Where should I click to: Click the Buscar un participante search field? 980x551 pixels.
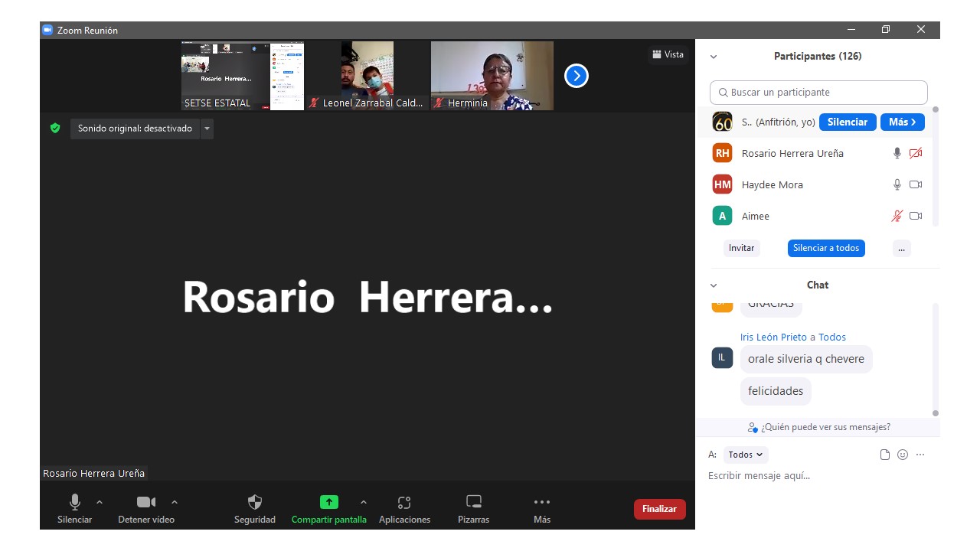click(x=818, y=93)
